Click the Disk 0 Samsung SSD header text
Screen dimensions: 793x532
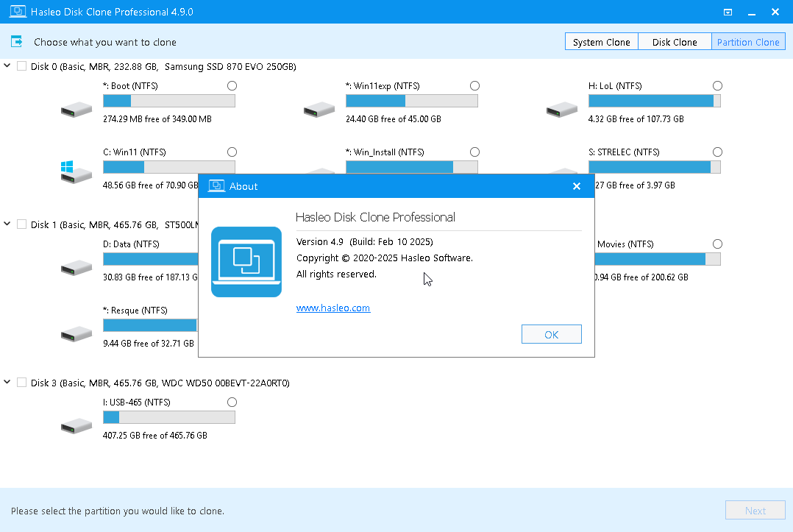(163, 67)
